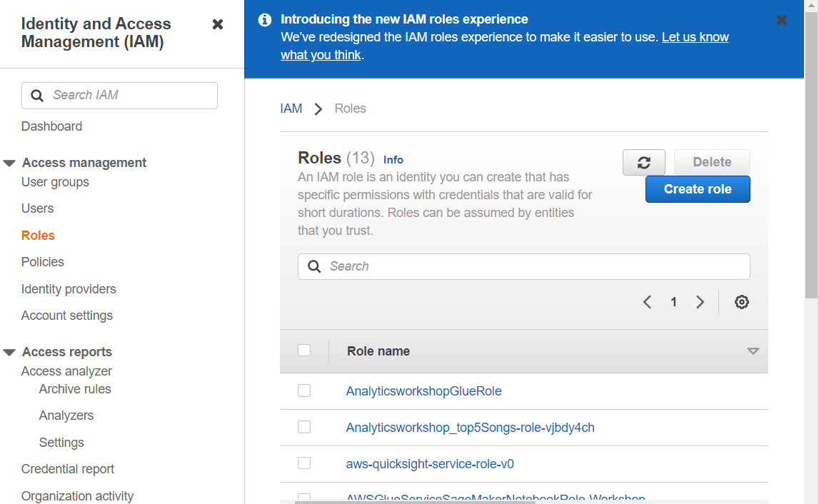Open Analyticsworkshop_top5Songs-role-vjbdy4ch role

pos(470,428)
